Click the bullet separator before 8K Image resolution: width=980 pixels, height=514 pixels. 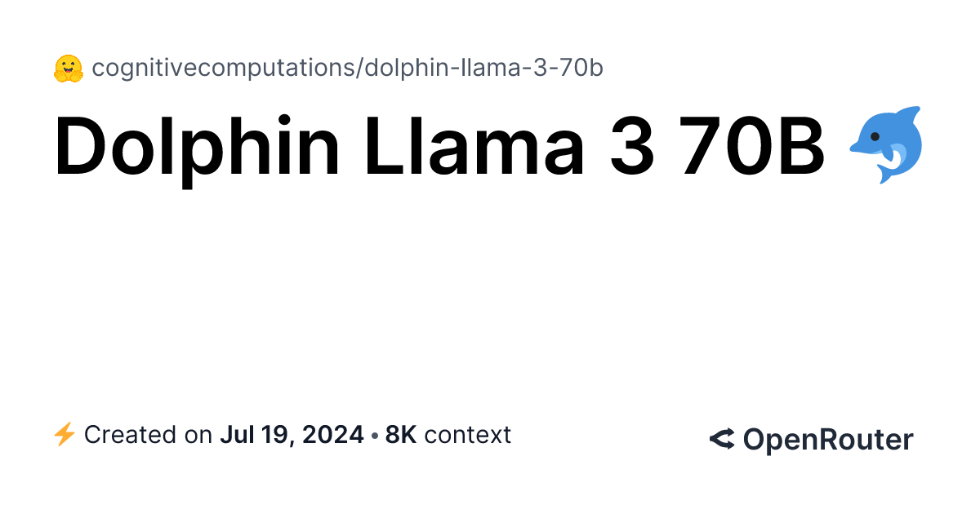tap(374, 436)
